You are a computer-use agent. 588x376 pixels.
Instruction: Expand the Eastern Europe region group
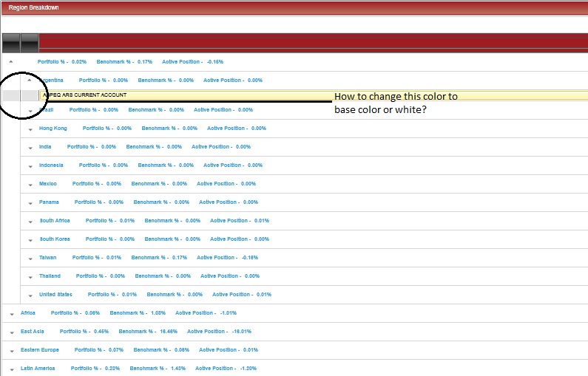(12, 351)
